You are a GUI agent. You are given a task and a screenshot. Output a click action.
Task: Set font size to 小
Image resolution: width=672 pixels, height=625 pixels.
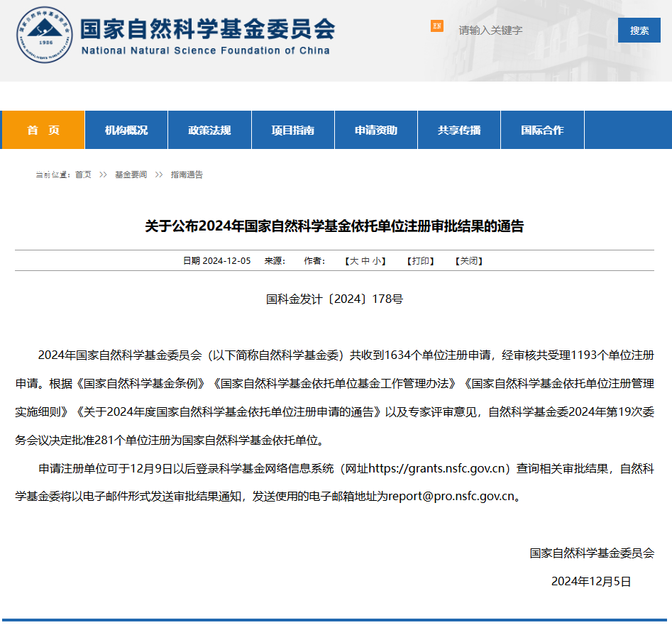pos(376,261)
